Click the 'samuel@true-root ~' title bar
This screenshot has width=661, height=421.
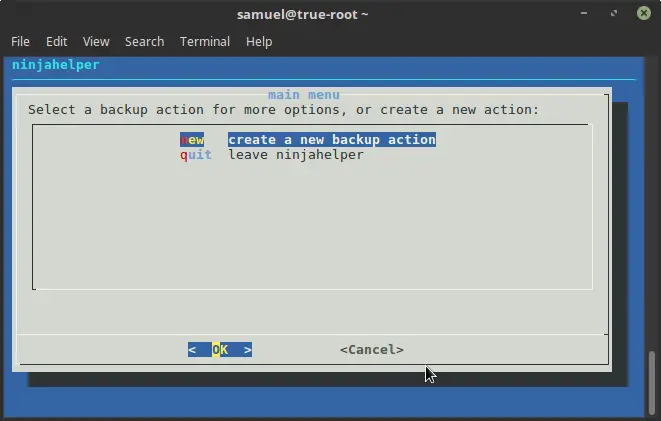click(x=303, y=14)
